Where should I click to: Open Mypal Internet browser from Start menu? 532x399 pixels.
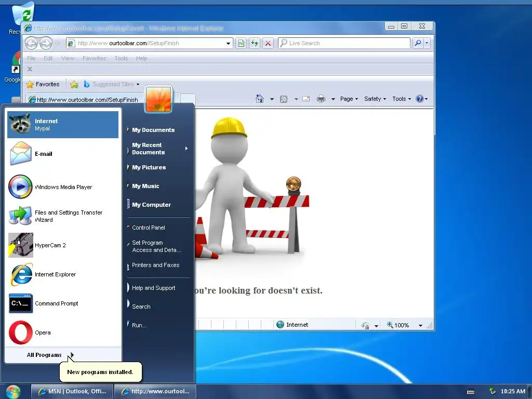(63, 125)
